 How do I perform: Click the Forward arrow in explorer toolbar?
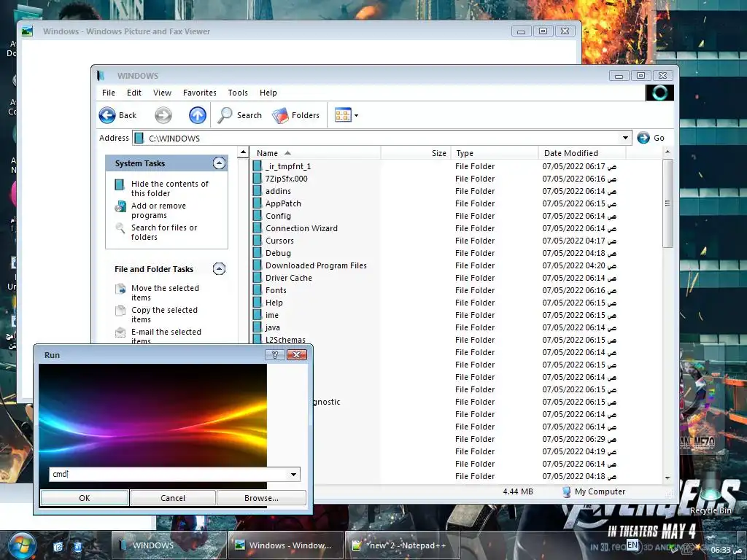(x=163, y=115)
